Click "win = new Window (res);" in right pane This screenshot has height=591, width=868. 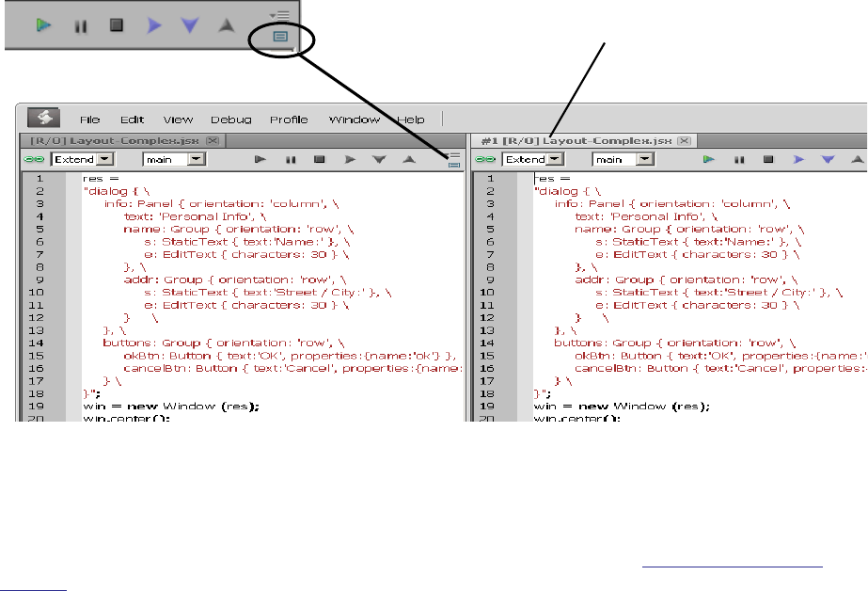coord(622,407)
